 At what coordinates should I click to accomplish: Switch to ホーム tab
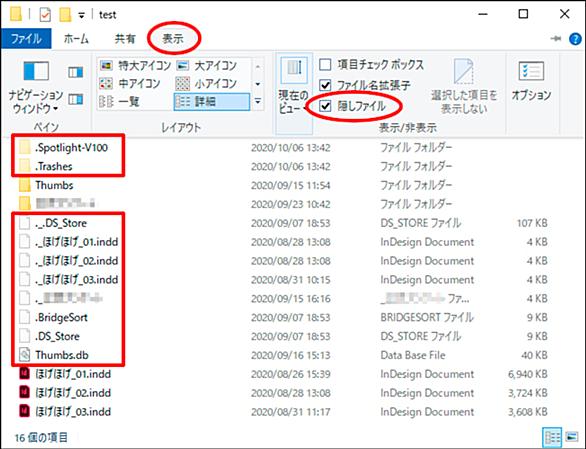click(76, 39)
